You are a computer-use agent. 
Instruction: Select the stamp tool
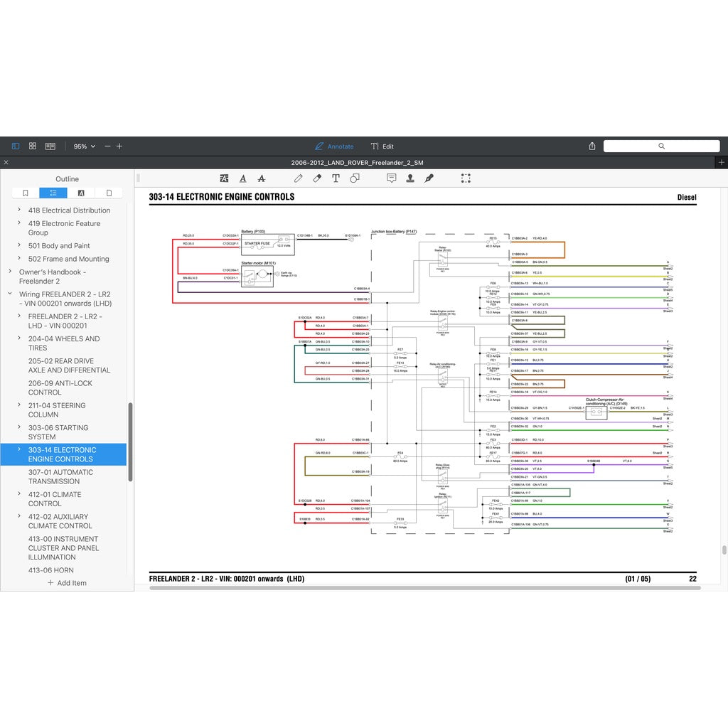pos(410,178)
